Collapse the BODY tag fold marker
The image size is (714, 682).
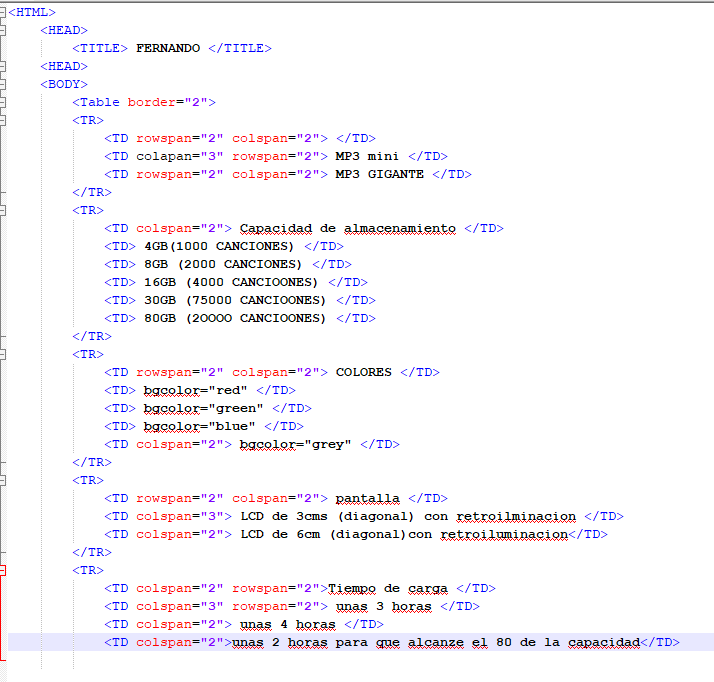coord(3,84)
